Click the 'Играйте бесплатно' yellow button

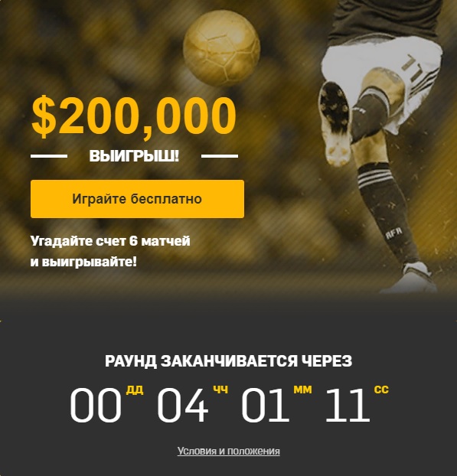137,199
